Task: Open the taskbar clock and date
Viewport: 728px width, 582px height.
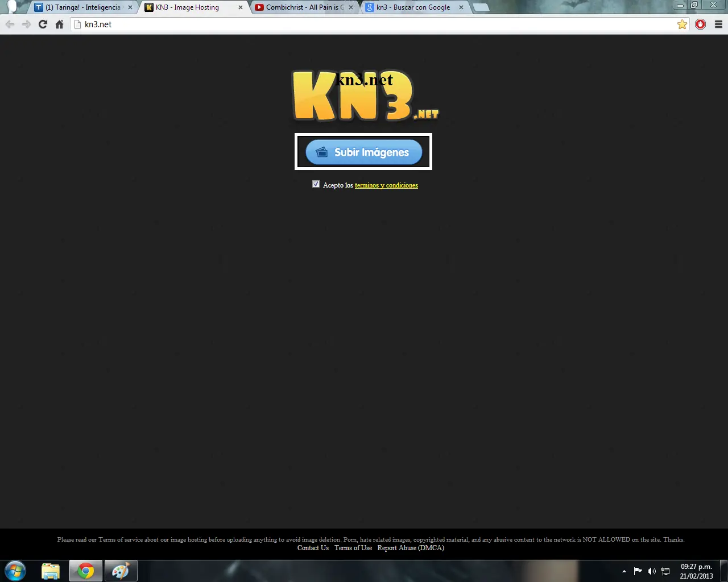Action: click(x=696, y=571)
